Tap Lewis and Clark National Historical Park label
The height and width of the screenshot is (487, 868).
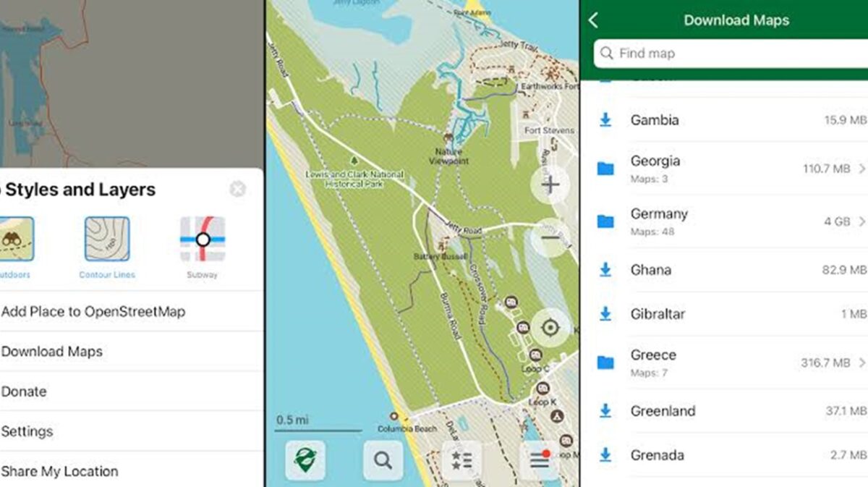pyautogui.click(x=354, y=179)
